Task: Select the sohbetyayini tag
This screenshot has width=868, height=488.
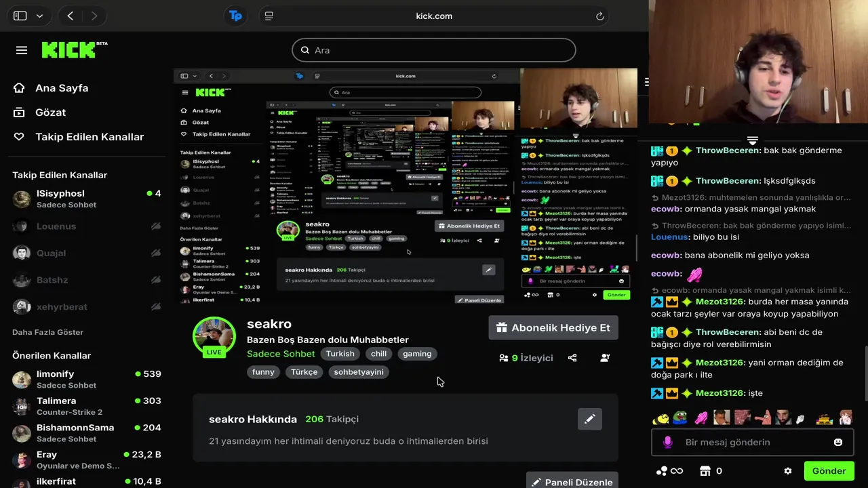Action: [x=359, y=372]
